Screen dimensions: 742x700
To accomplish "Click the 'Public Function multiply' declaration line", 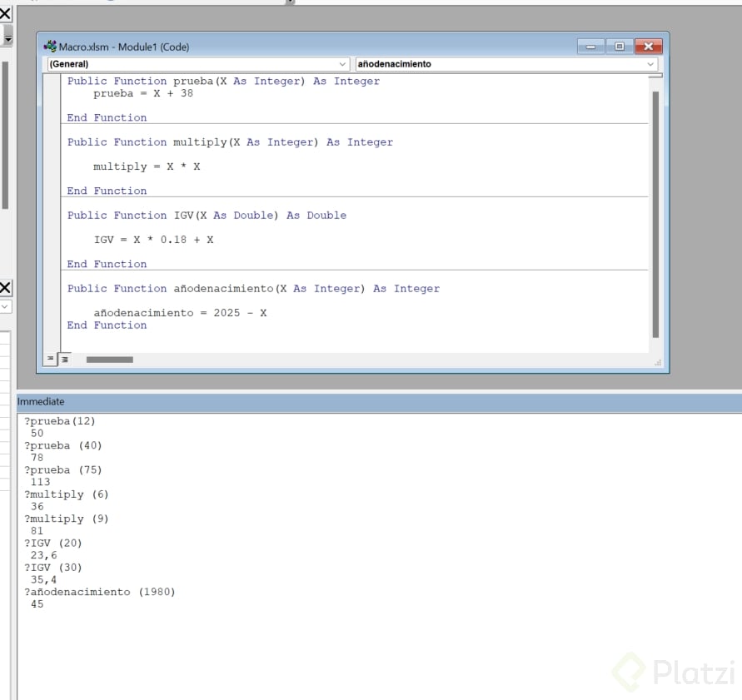I will pyautogui.click(x=230, y=141).
